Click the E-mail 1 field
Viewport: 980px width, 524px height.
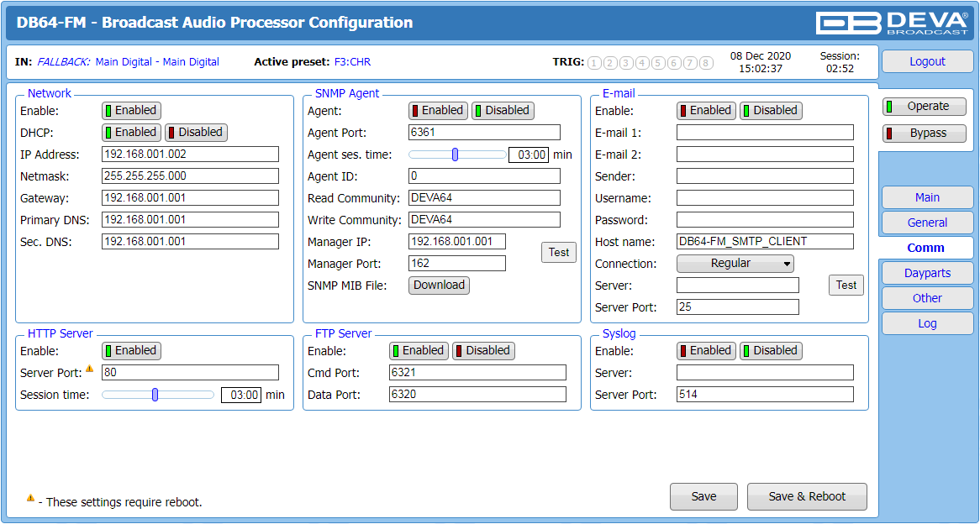coord(765,133)
